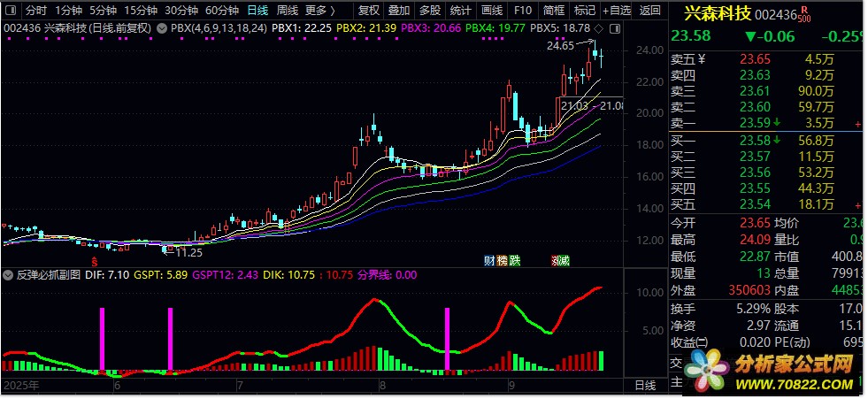Switch to 60分钟 chart period

[x=222, y=10]
